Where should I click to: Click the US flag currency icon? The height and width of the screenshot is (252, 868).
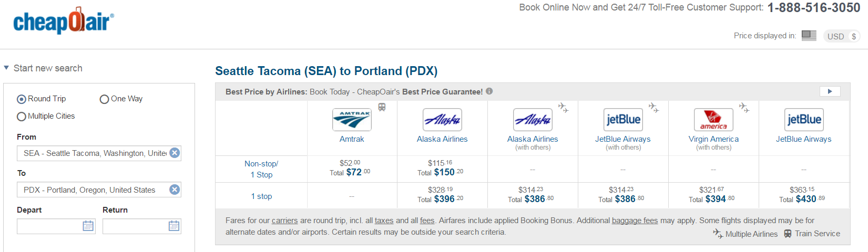[809, 36]
